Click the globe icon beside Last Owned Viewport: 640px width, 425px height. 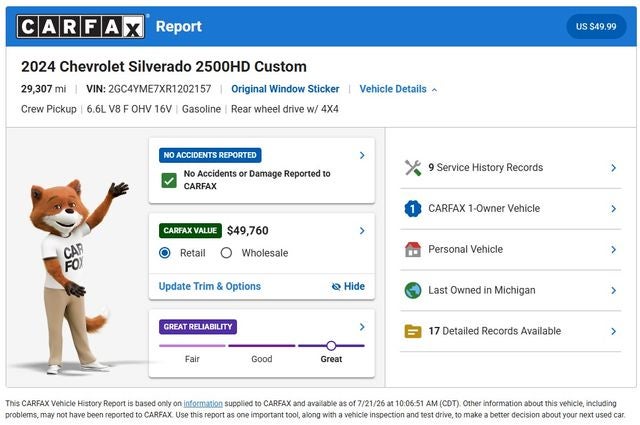413,290
